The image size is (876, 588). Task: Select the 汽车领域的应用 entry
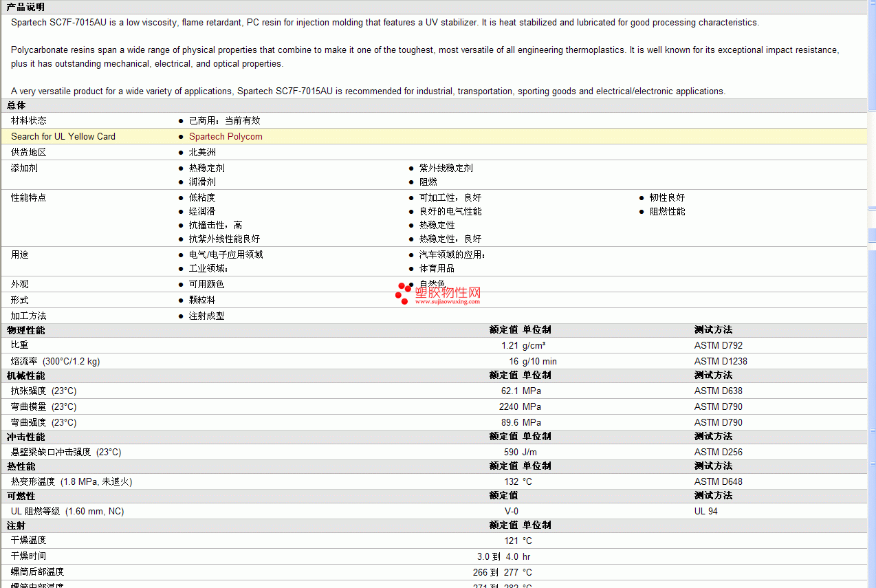click(452, 254)
